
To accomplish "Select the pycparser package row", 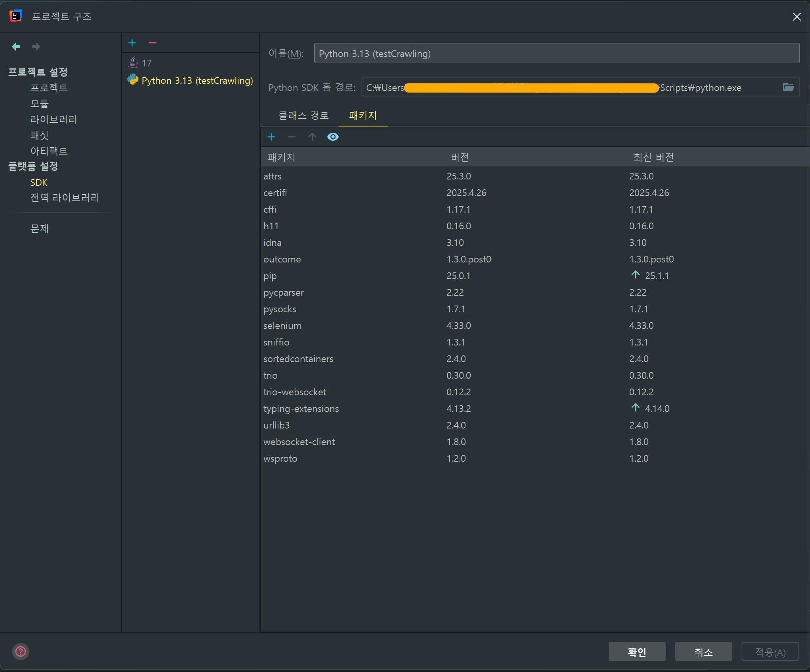I will click(535, 293).
